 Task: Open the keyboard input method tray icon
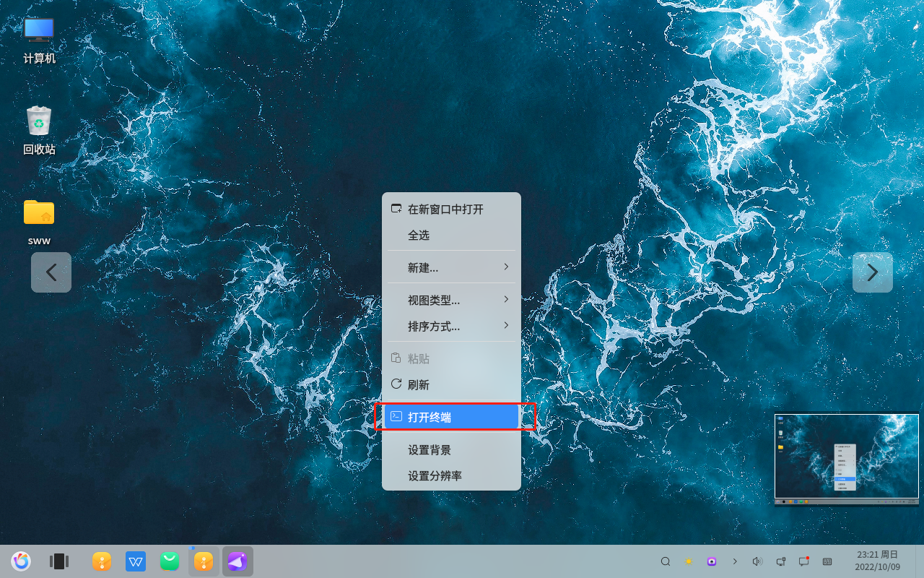coord(827,561)
